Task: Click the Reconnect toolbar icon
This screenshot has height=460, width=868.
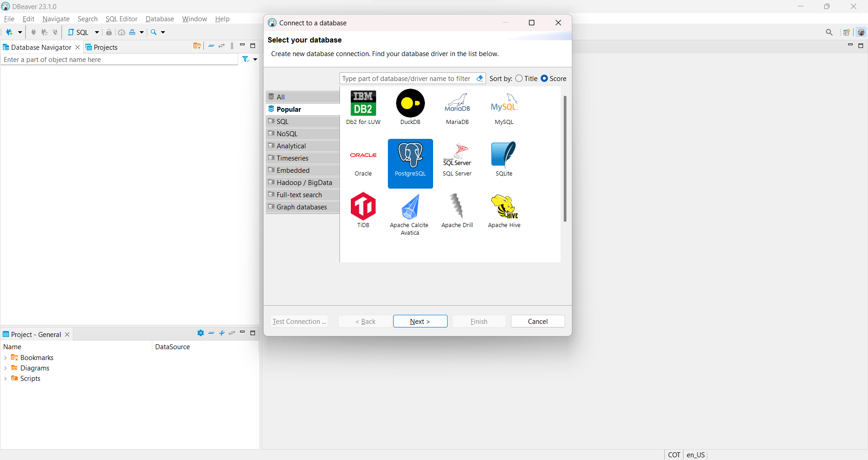Action: 44,32
